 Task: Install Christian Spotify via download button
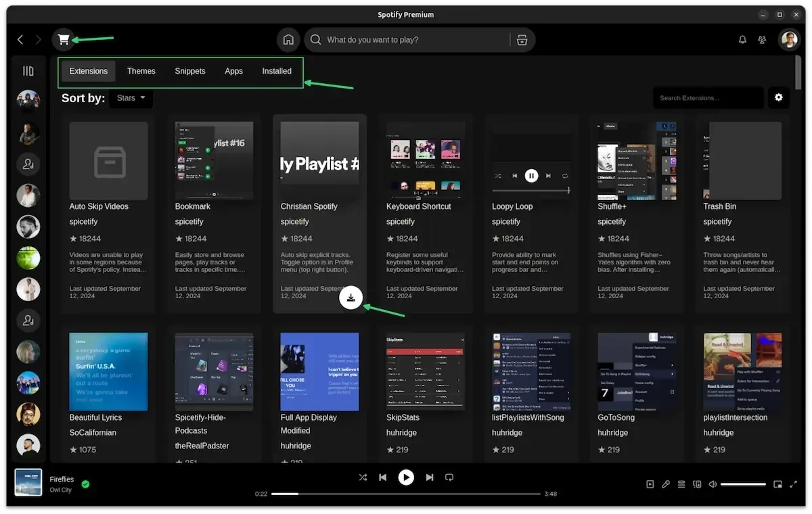click(x=351, y=298)
